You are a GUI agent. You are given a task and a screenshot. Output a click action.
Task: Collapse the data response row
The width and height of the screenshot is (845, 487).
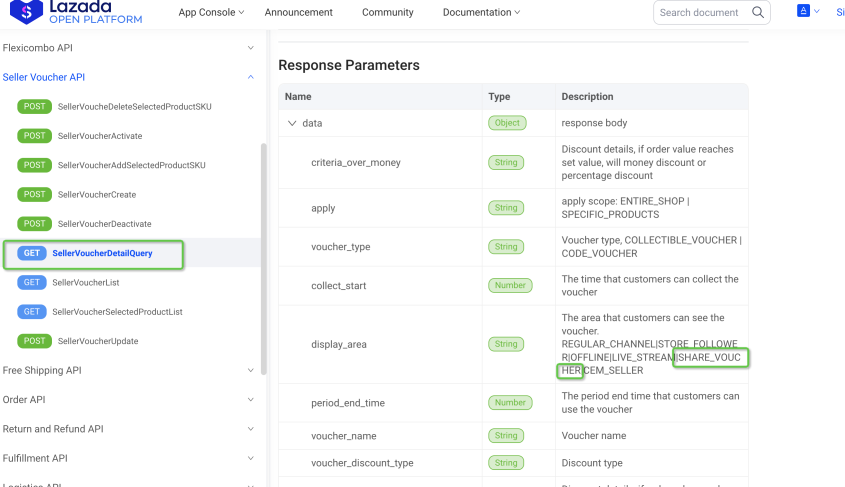(x=292, y=123)
